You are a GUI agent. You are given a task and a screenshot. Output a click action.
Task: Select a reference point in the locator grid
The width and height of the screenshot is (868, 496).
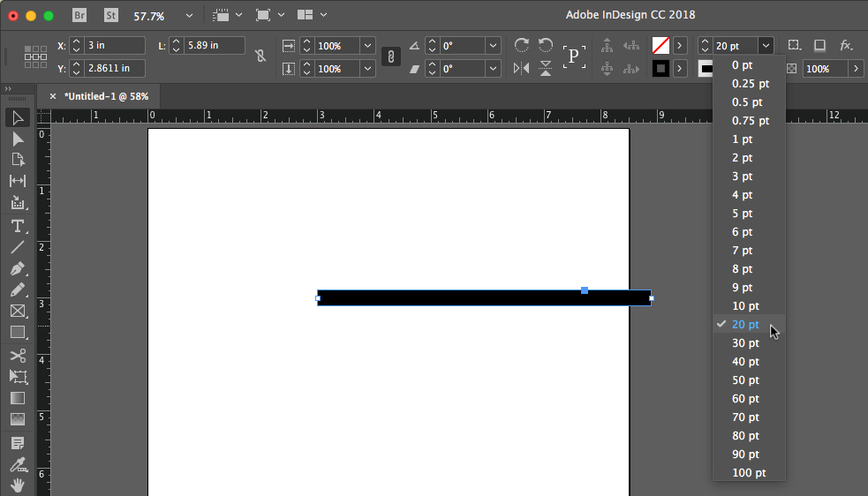point(35,56)
